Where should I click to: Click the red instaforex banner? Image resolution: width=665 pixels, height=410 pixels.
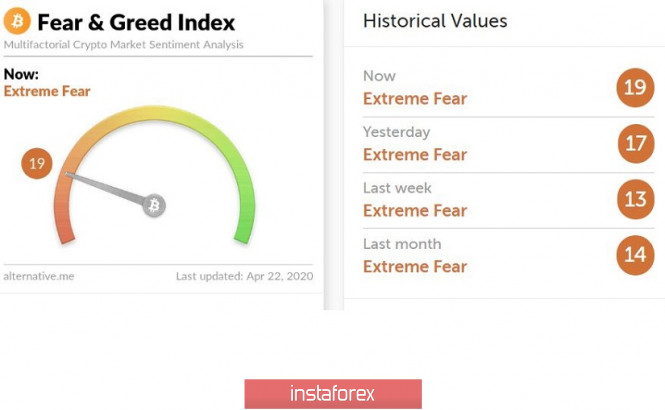(332, 393)
